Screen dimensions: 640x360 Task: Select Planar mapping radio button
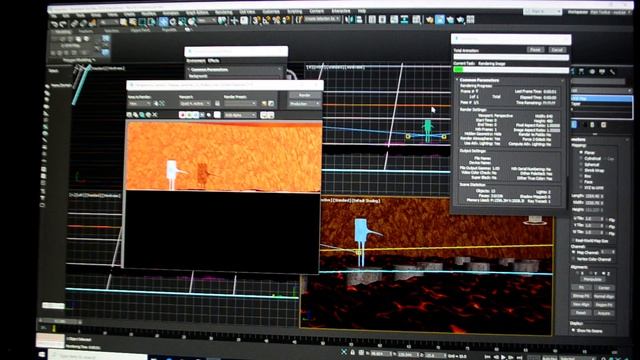581,152
